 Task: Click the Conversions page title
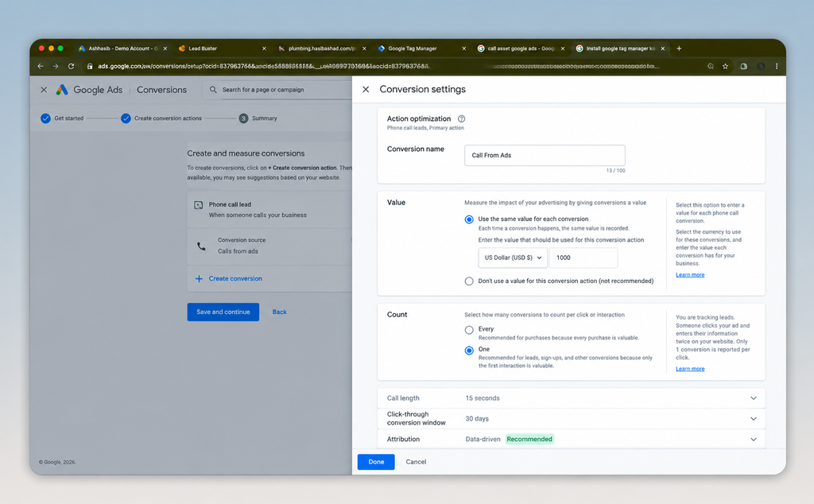[161, 90]
